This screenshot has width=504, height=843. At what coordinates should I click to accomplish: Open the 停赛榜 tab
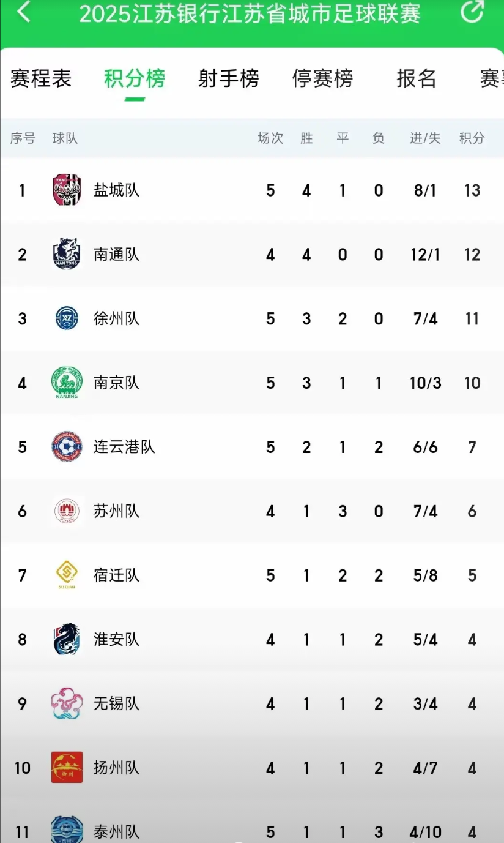coord(323,78)
